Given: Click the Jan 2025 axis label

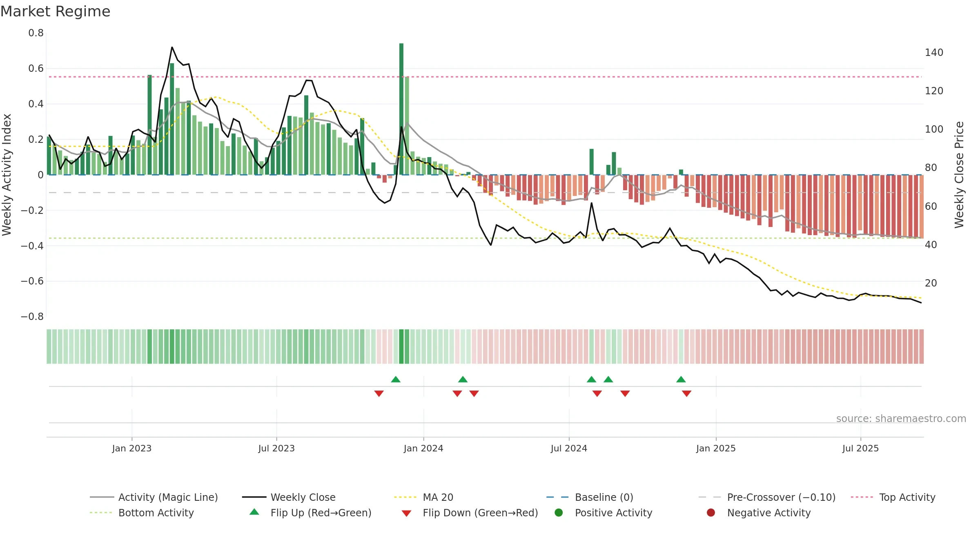Looking at the screenshot, I should (716, 448).
